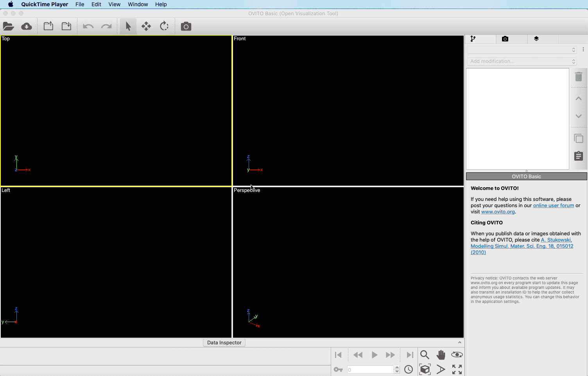The width and height of the screenshot is (588, 376).
Task: Click the Move modifier up arrow
Action: [579, 98]
